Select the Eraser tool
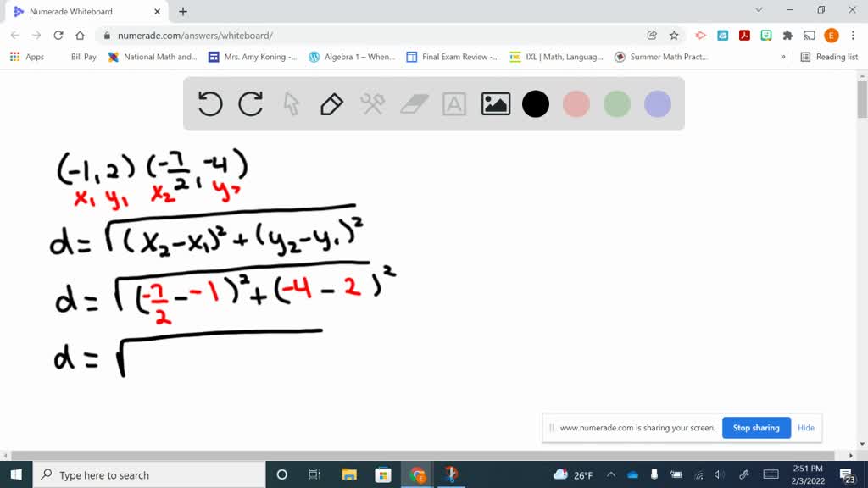The height and width of the screenshot is (488, 868). (414, 103)
